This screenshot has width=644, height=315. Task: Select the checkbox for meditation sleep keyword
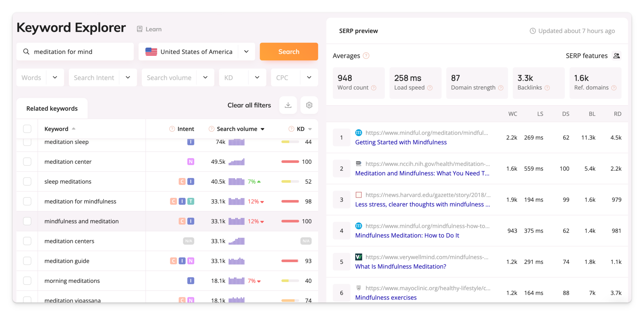[27, 142]
